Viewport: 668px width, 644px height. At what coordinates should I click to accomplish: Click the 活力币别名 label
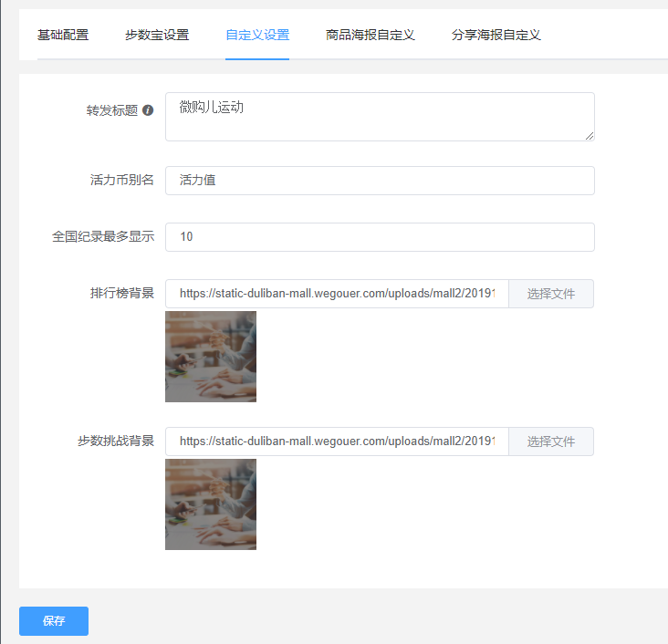click(122, 181)
